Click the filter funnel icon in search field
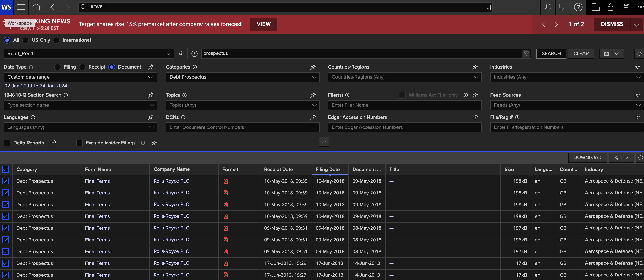This screenshot has width=644, height=280. (526, 53)
